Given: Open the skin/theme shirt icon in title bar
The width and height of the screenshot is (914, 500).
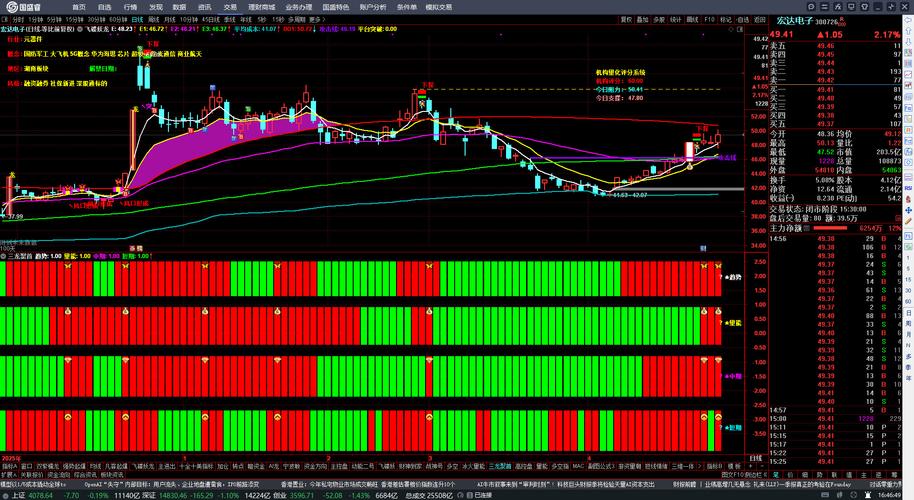Looking at the screenshot, I should tap(865, 7).
